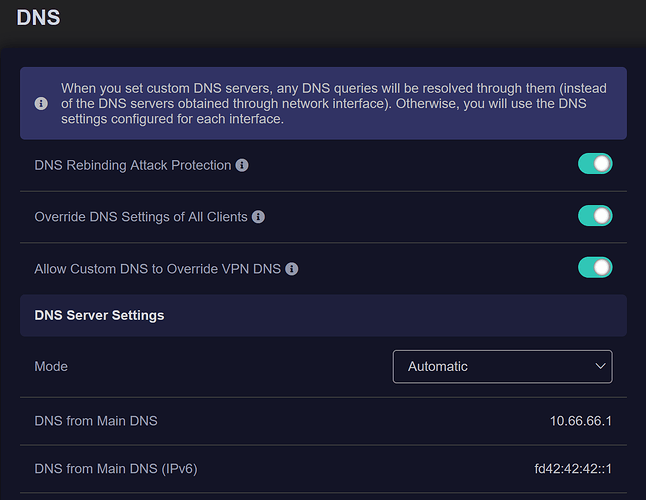
Task: Click info icon next to Override DNS Settings
Action: [258, 217]
